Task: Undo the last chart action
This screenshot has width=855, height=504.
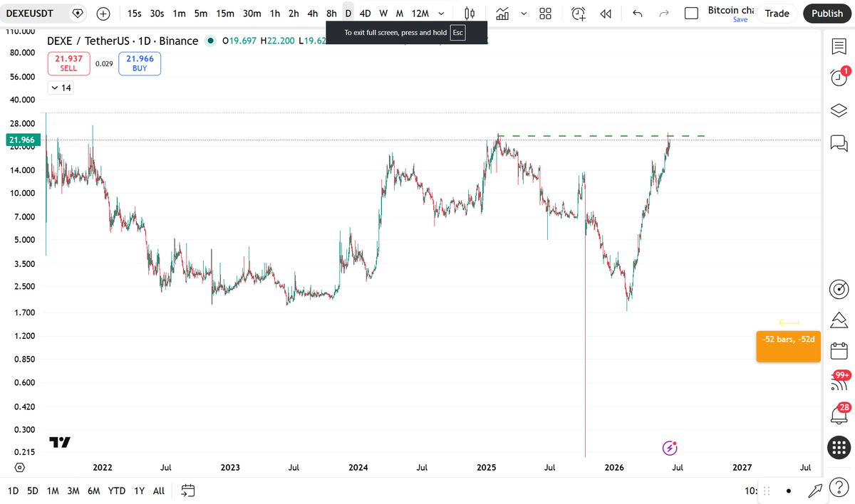Action: tap(637, 14)
